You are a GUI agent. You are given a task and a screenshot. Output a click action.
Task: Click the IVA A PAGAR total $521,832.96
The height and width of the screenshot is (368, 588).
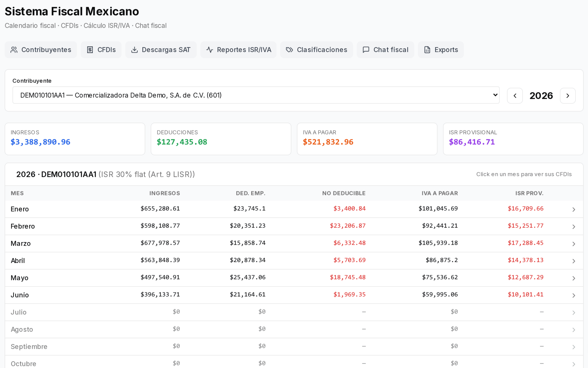[x=328, y=142]
